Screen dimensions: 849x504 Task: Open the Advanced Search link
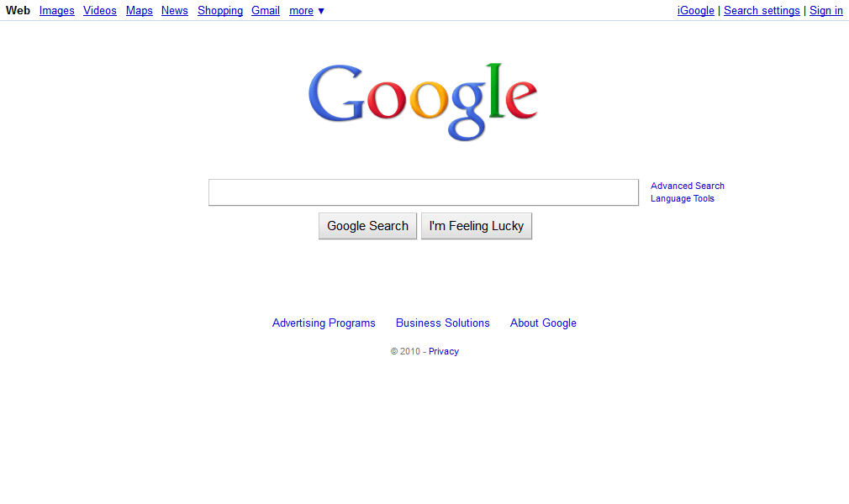[x=687, y=186]
